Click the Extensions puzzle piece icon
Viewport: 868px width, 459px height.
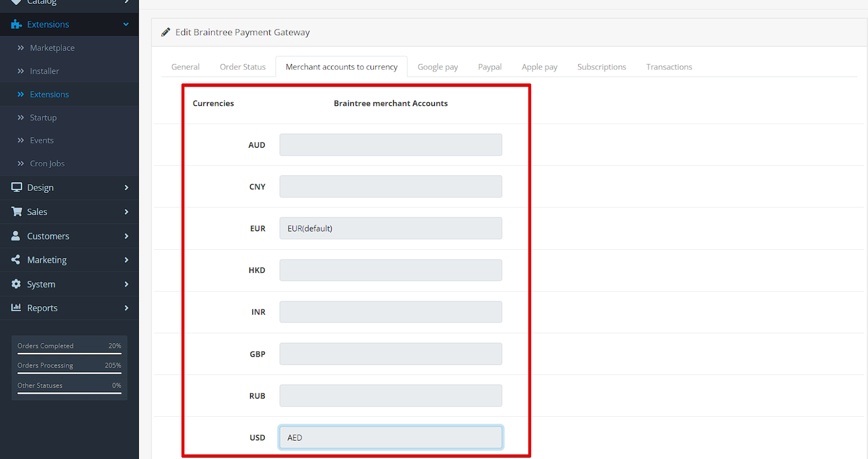16,24
